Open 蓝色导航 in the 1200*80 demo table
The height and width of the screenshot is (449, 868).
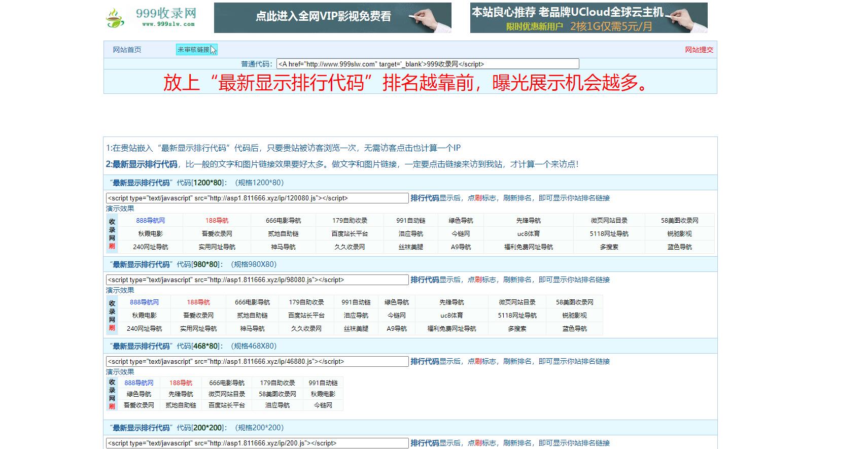(680, 247)
